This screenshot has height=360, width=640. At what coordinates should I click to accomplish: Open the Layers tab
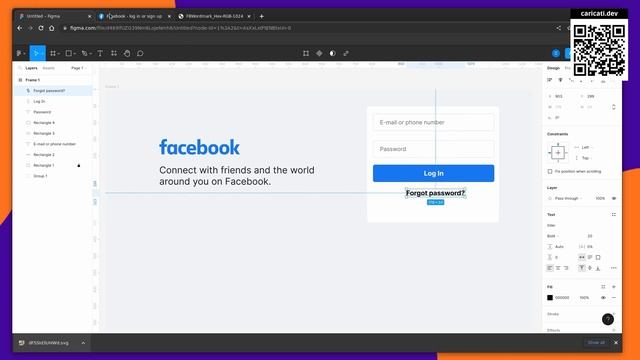31,68
